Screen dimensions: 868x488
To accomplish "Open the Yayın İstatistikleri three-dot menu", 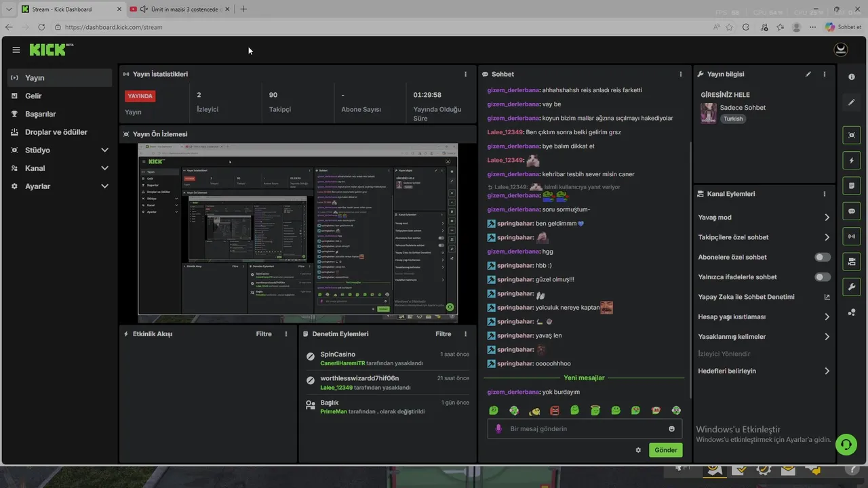I will 465,74.
